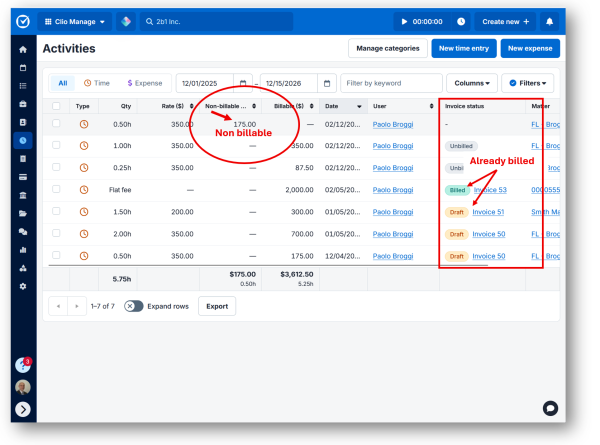600x445 pixels.
Task: Open App integrations icon in sidebar
Action: click(x=23, y=268)
